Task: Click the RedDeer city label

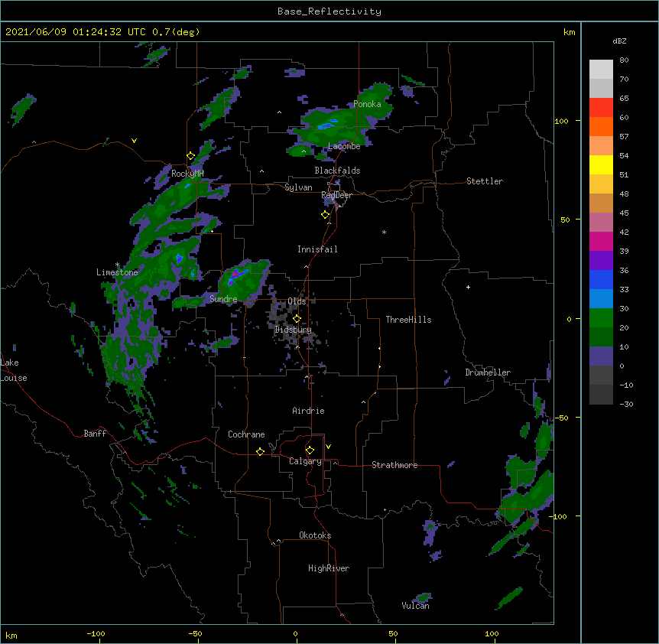Action: [x=336, y=195]
